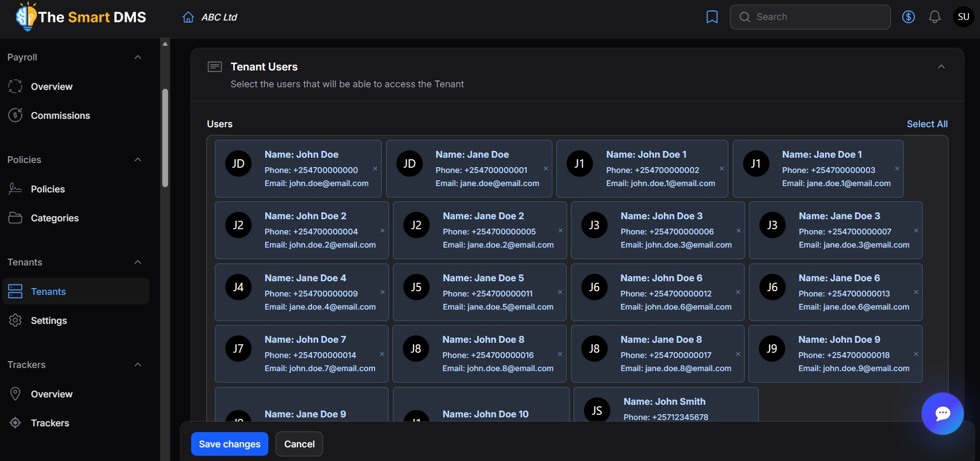Viewport: 980px width, 461px height.
Task: Click the bookmark icon in header
Action: point(712,17)
